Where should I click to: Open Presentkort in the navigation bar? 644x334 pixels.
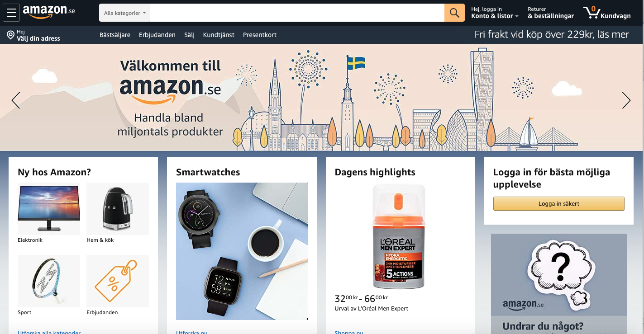[260, 35]
